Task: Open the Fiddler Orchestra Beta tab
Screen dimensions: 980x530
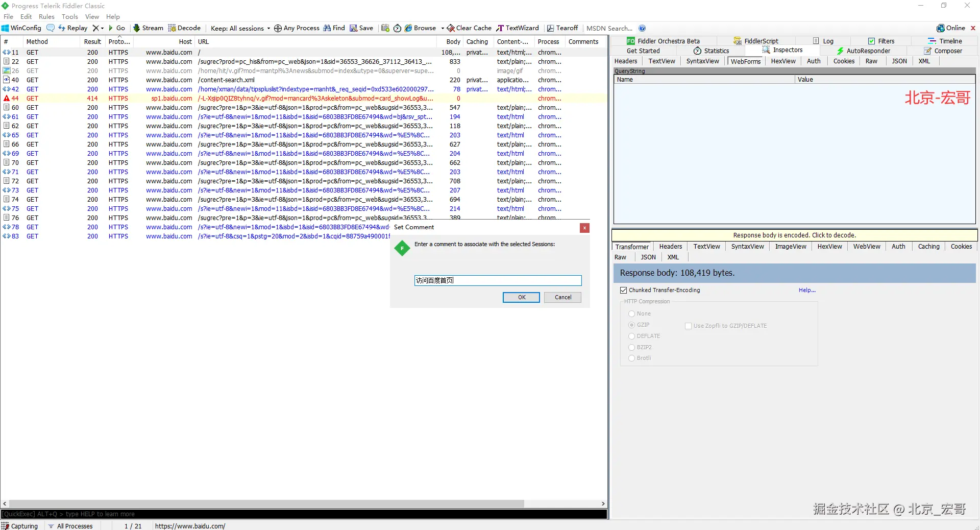Action: pos(664,41)
